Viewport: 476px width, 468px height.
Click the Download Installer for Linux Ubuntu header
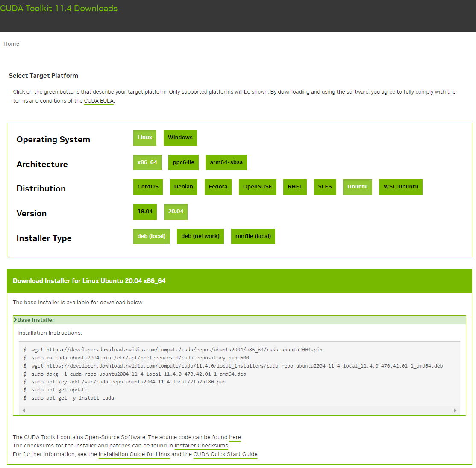tap(89, 281)
